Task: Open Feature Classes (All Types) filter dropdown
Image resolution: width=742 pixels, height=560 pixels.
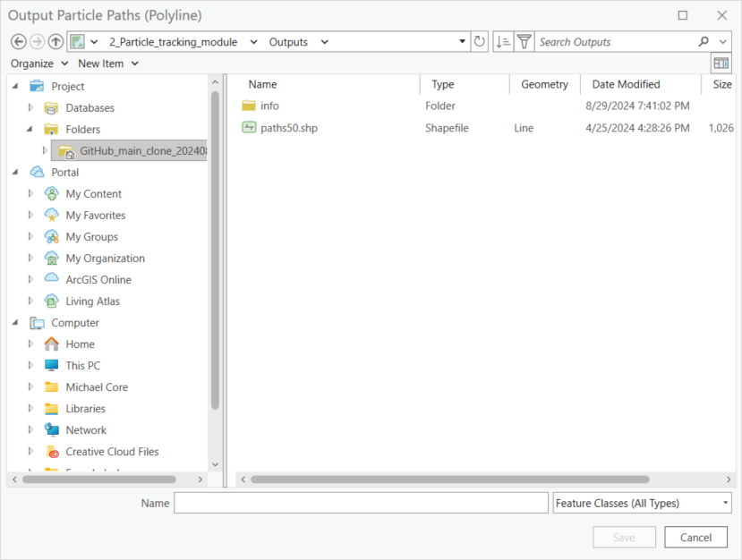Action: click(x=725, y=503)
